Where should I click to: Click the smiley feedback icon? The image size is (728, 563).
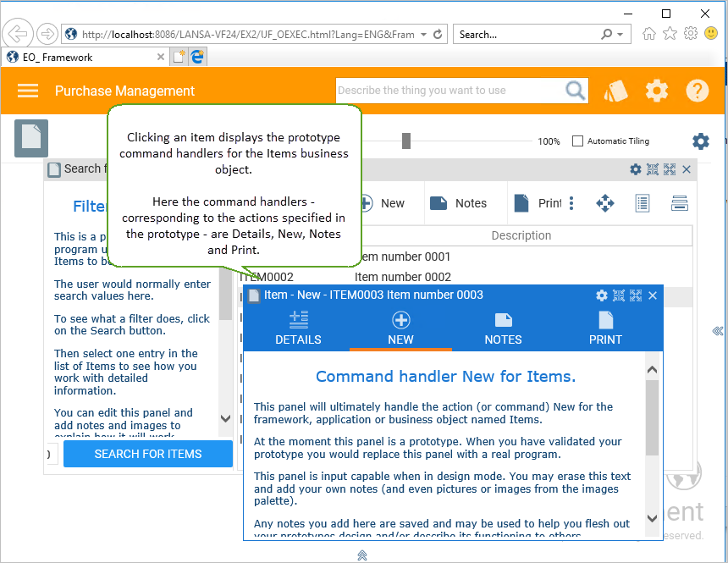711,33
